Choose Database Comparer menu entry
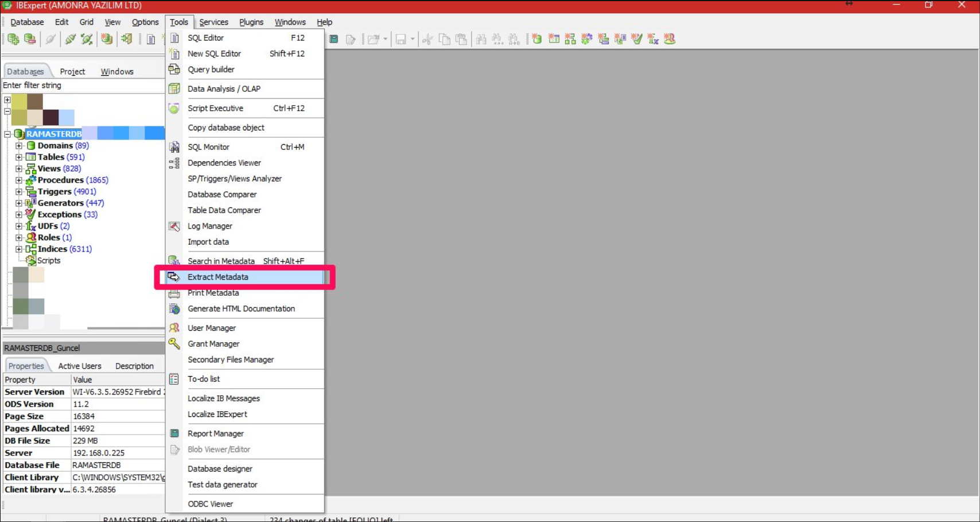 coord(245,194)
